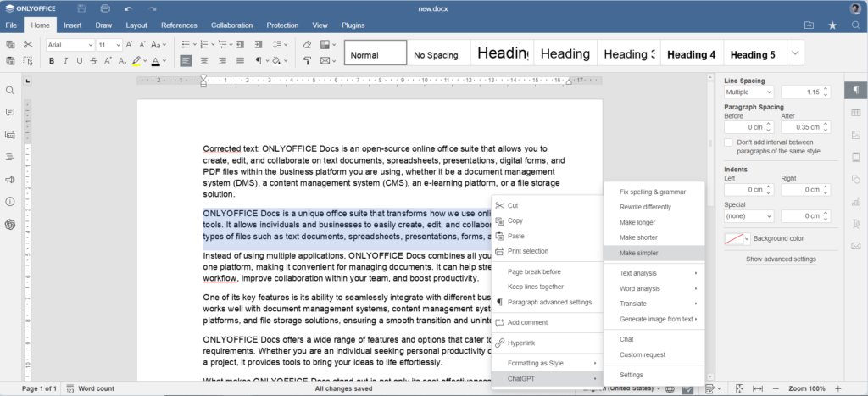Screen dimensions: 868x396
Task: Apply italic formatting
Action: click(66, 61)
